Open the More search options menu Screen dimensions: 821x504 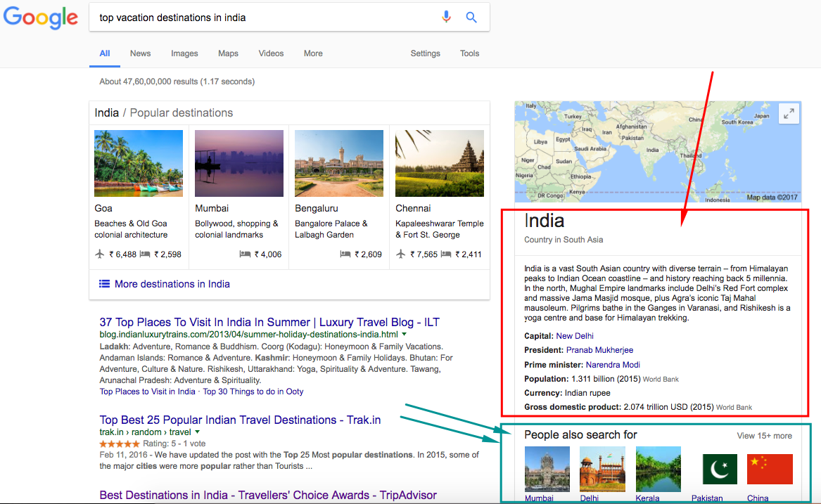[313, 53]
